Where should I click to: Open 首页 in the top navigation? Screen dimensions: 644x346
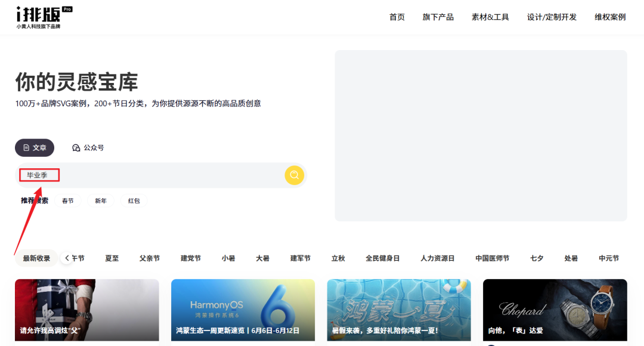point(397,17)
